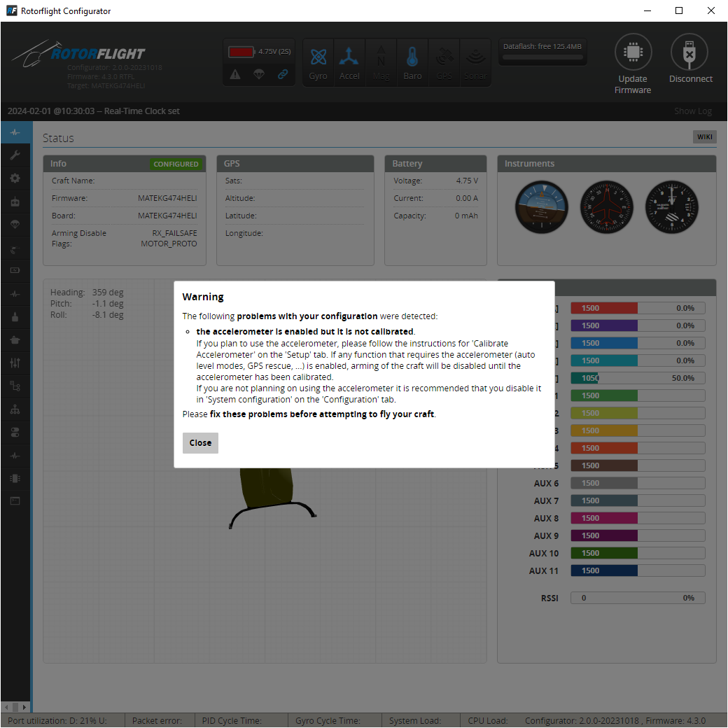
Task: Click the battery power icon in sidebar
Action: pos(15,270)
